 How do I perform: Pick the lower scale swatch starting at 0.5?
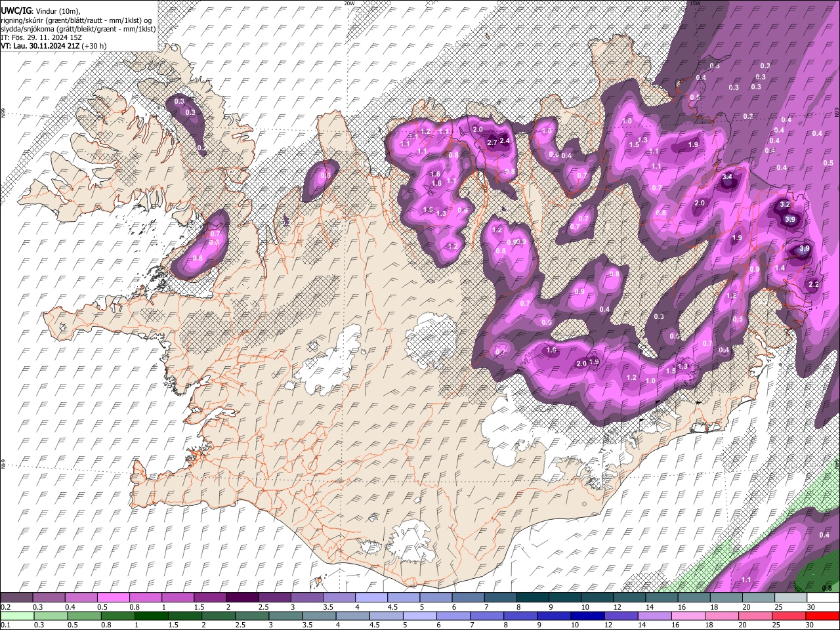coord(84,616)
